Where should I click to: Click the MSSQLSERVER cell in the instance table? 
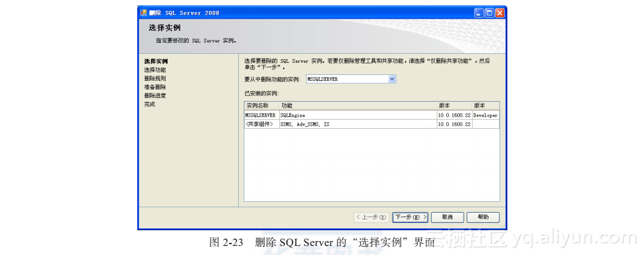[x=261, y=115]
